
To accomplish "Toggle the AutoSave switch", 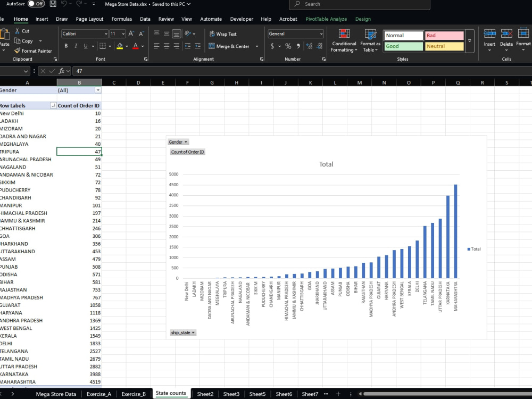I will [36, 4].
